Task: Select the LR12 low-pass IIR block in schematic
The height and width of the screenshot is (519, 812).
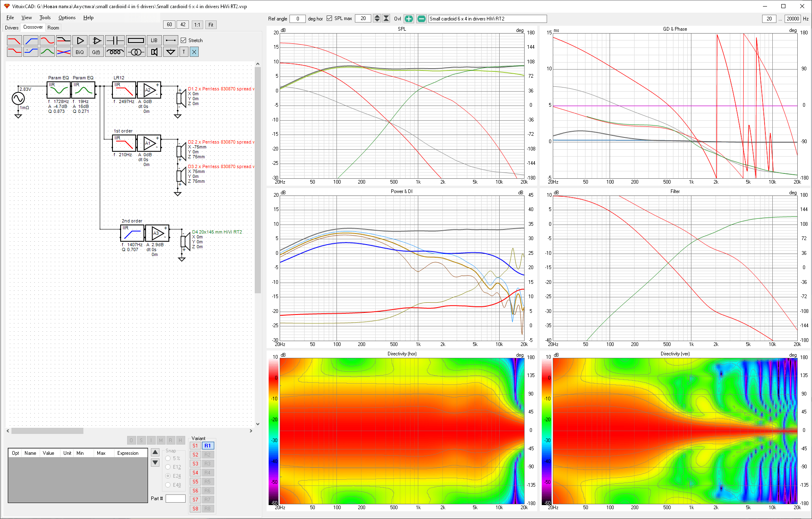Action: pos(124,90)
